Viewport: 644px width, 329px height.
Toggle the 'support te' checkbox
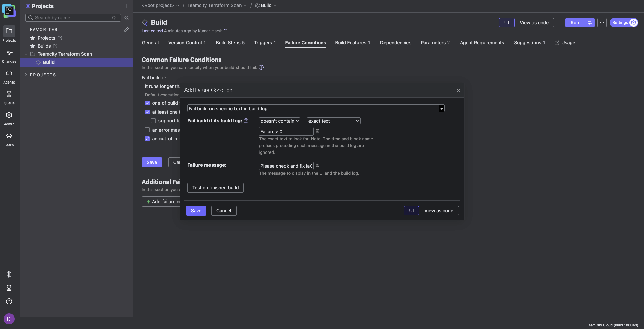(x=153, y=121)
